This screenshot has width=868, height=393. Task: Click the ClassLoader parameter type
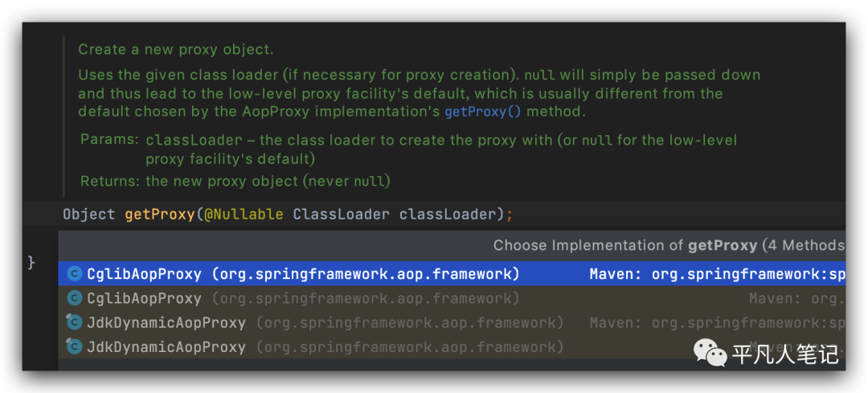(x=342, y=215)
